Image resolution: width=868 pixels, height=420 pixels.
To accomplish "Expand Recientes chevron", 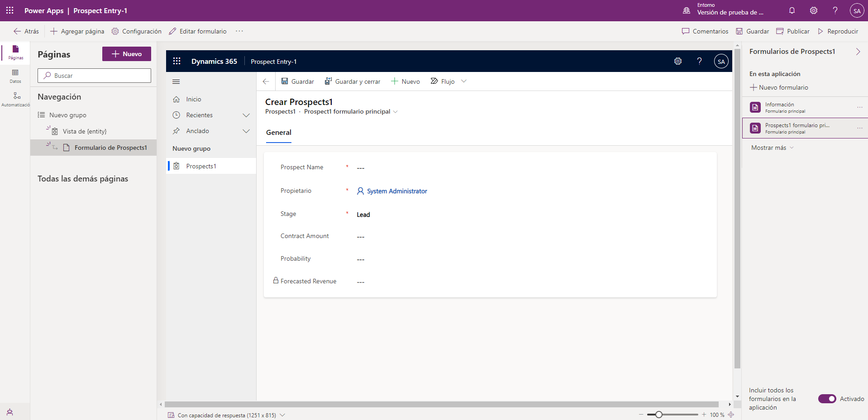I will click(x=246, y=115).
